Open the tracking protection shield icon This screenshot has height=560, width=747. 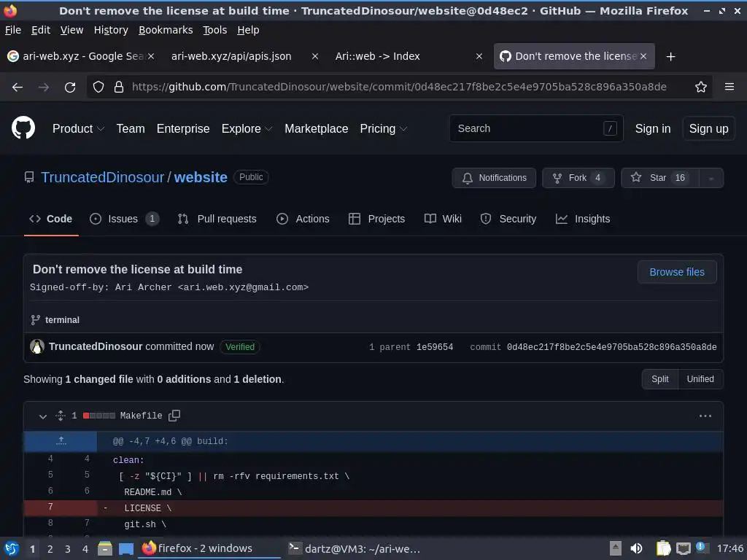(98, 87)
